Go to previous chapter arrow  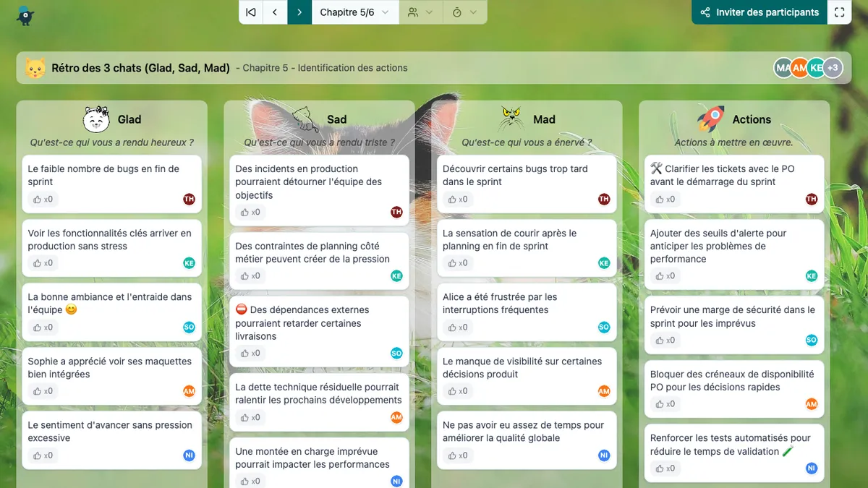tap(275, 12)
